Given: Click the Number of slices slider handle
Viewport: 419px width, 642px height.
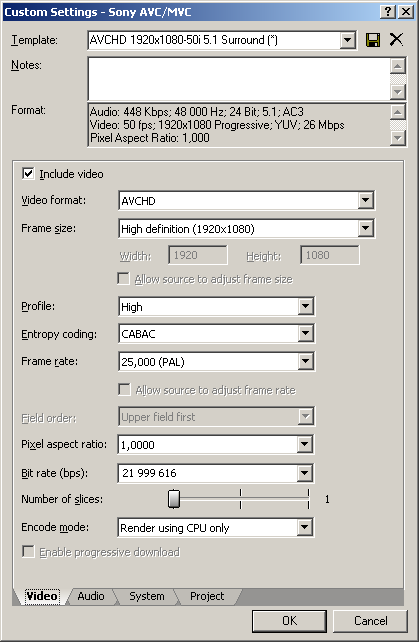Looking at the screenshot, I should click(x=174, y=499).
